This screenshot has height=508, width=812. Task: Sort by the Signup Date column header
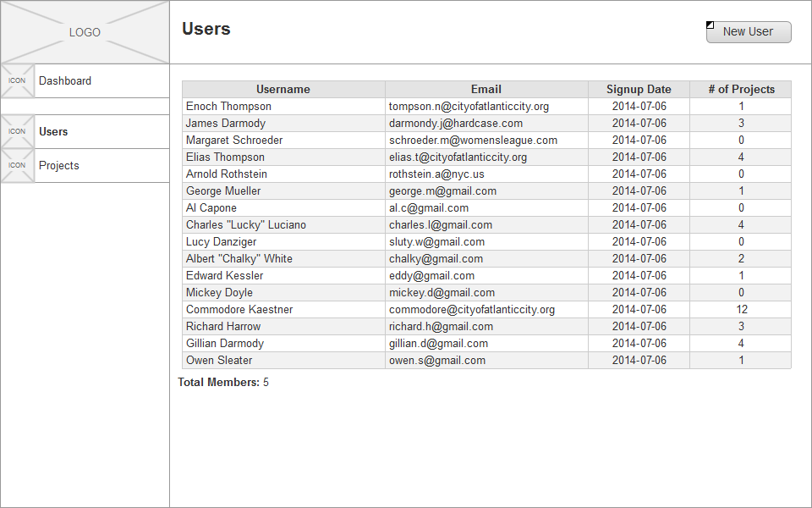(x=639, y=89)
